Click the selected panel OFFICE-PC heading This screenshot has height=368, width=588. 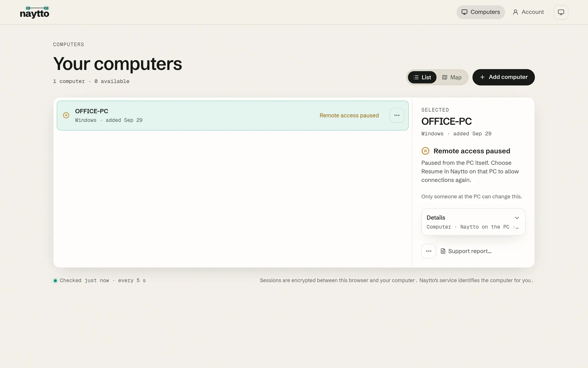(x=446, y=121)
